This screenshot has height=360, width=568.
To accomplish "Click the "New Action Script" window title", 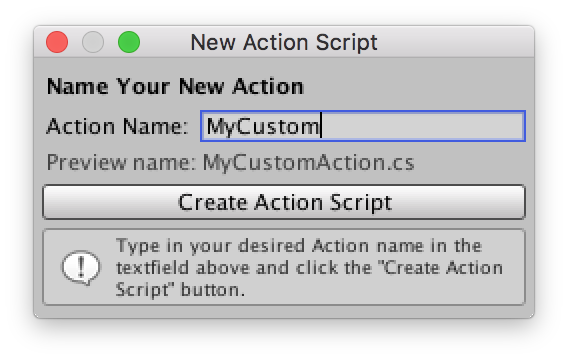I will click(x=284, y=42).
